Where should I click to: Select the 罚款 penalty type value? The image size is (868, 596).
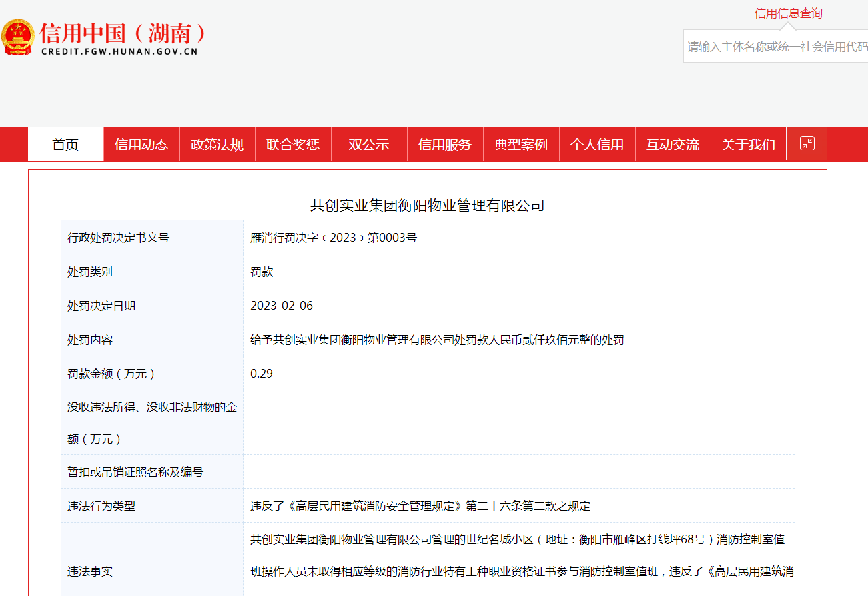click(262, 272)
